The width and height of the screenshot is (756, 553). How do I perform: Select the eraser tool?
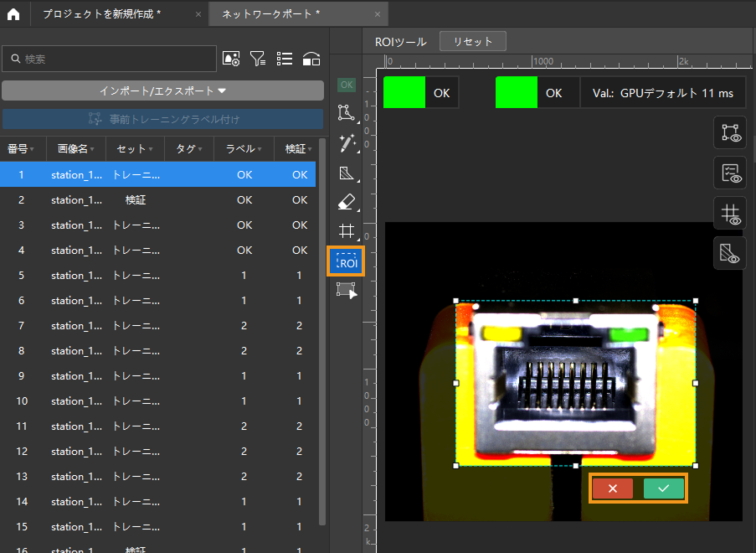point(346,202)
